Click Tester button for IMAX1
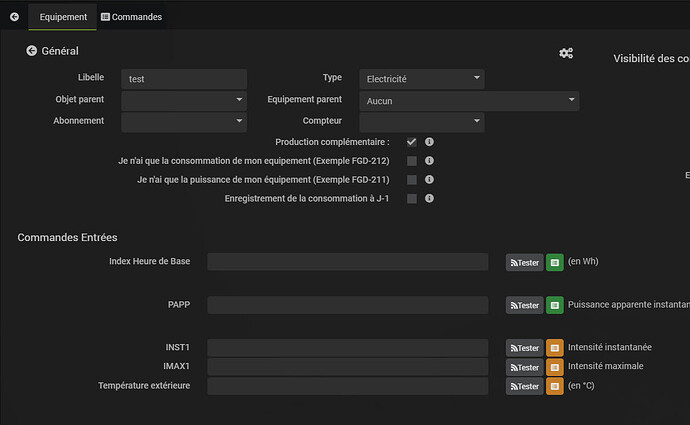This screenshot has width=690, height=425. 525,367
